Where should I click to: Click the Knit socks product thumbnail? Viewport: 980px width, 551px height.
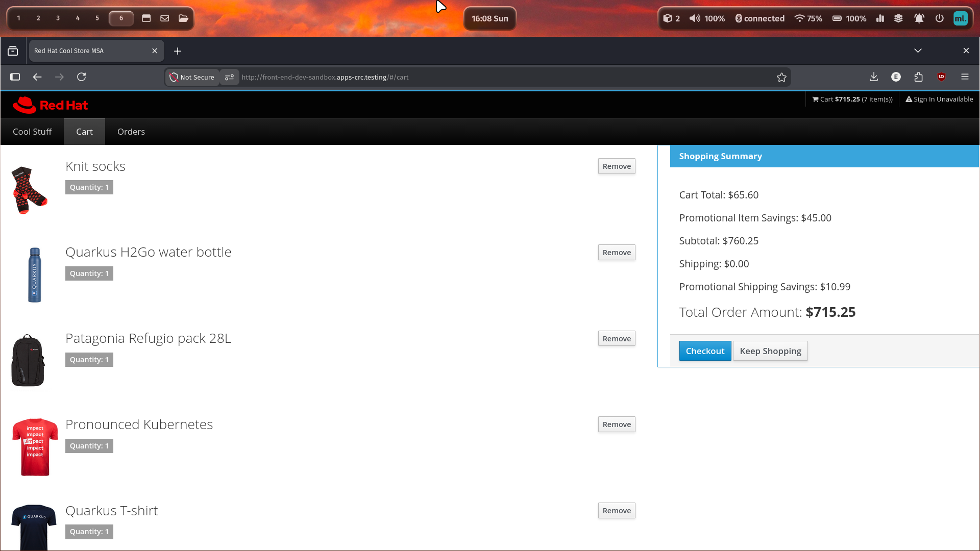29,190
